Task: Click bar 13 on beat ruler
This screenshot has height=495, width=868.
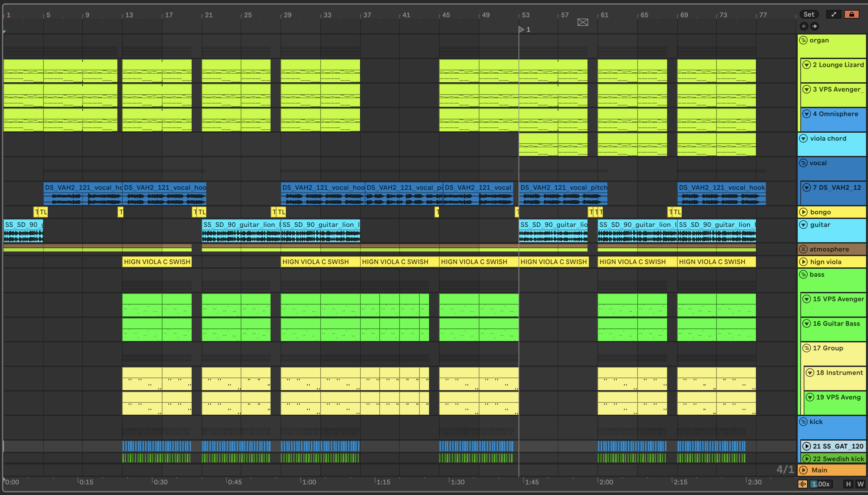Action: coord(129,15)
